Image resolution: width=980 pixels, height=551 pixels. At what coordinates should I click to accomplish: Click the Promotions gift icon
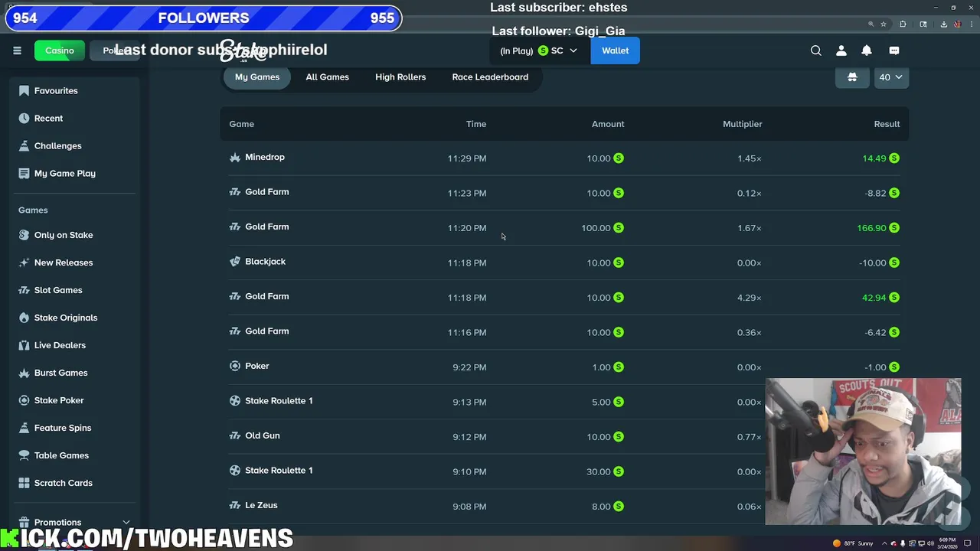point(24,522)
